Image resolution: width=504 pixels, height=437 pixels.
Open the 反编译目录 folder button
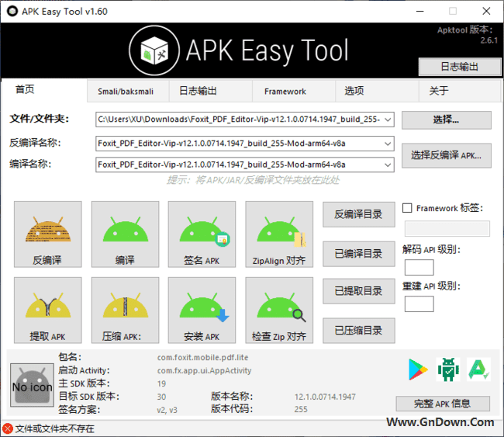coord(359,215)
